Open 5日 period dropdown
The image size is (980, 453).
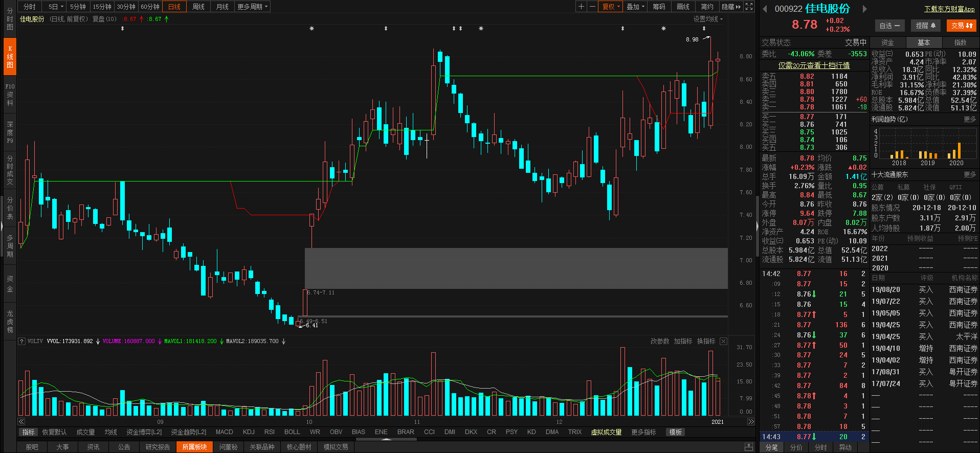pyautogui.click(x=56, y=7)
